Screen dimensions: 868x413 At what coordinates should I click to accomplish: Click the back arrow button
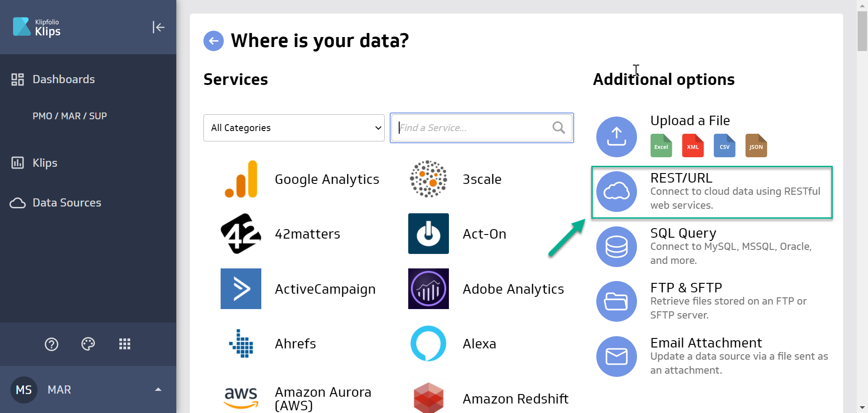click(213, 41)
